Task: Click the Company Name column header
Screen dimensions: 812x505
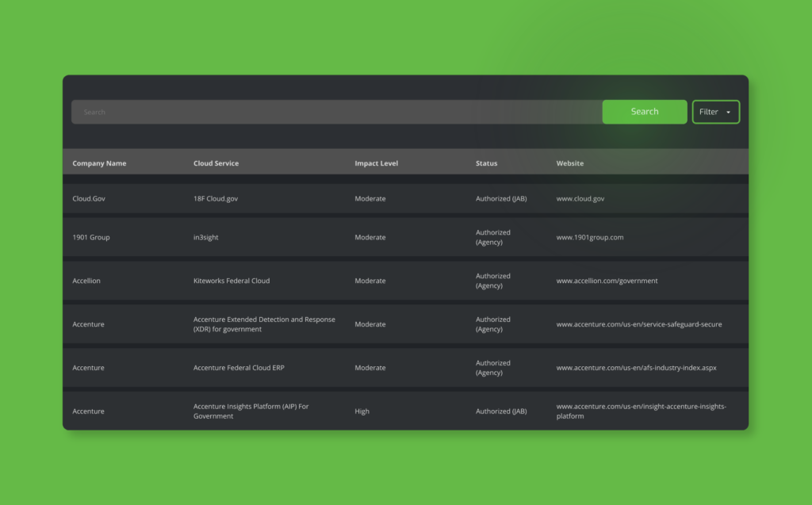Action: click(99, 163)
